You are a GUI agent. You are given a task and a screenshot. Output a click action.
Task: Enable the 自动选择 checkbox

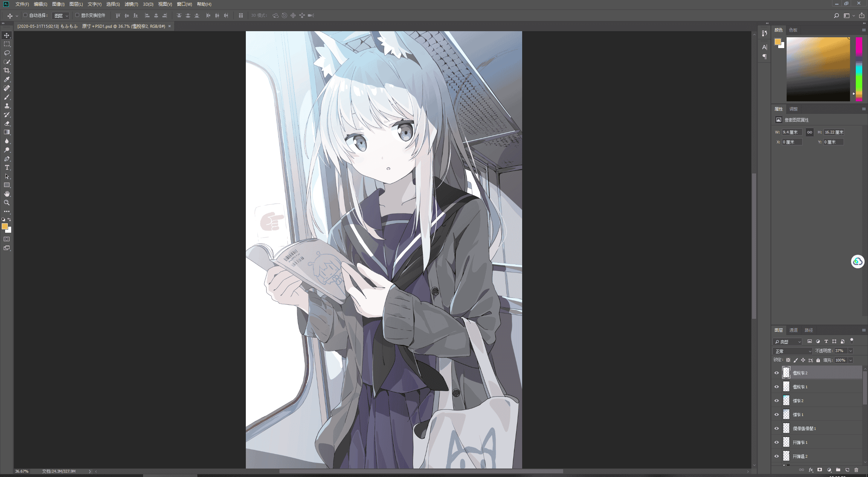25,15
